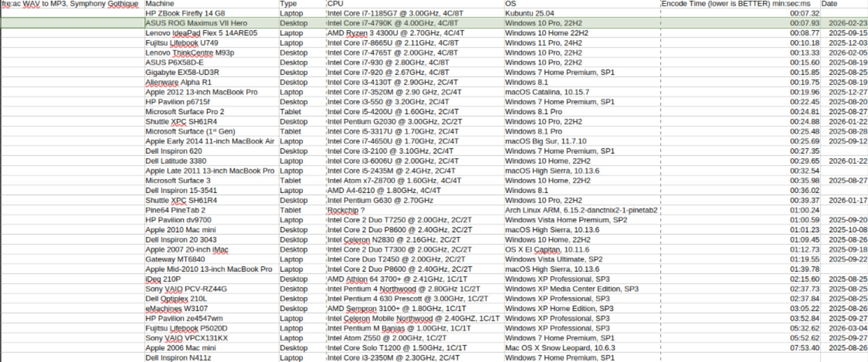Click the HP ZBook Firefly 14 G8 cell
Viewport: 868px width, 362px height.
tap(185, 13)
